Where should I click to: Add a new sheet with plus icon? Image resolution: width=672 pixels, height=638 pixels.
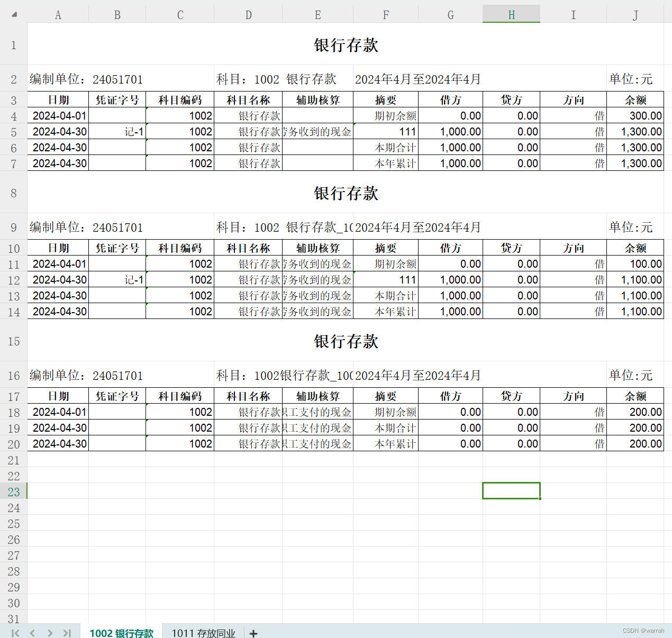[253, 633]
